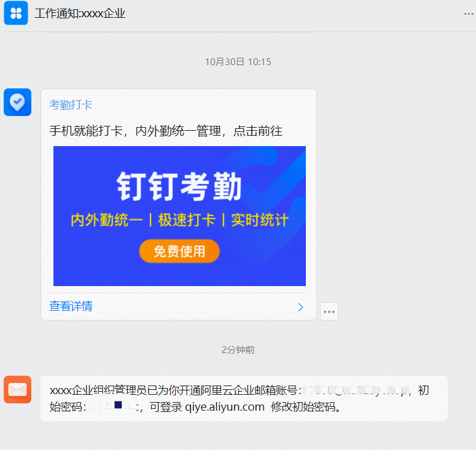Click the 钉钉考勤 banner image

179,216
